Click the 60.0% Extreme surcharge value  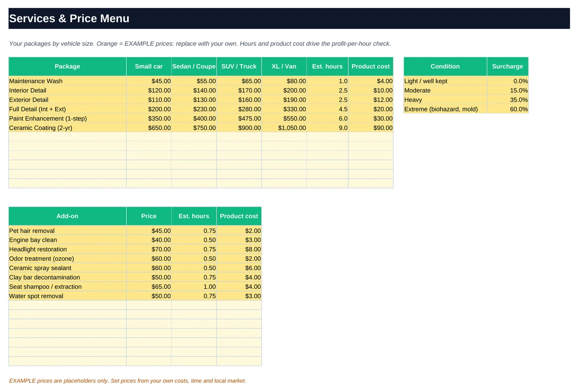click(x=507, y=109)
